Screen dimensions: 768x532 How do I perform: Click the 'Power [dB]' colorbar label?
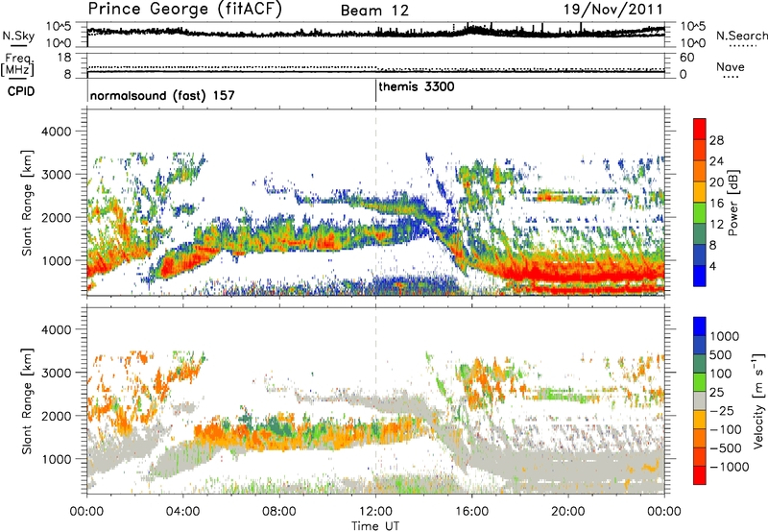pos(732,203)
